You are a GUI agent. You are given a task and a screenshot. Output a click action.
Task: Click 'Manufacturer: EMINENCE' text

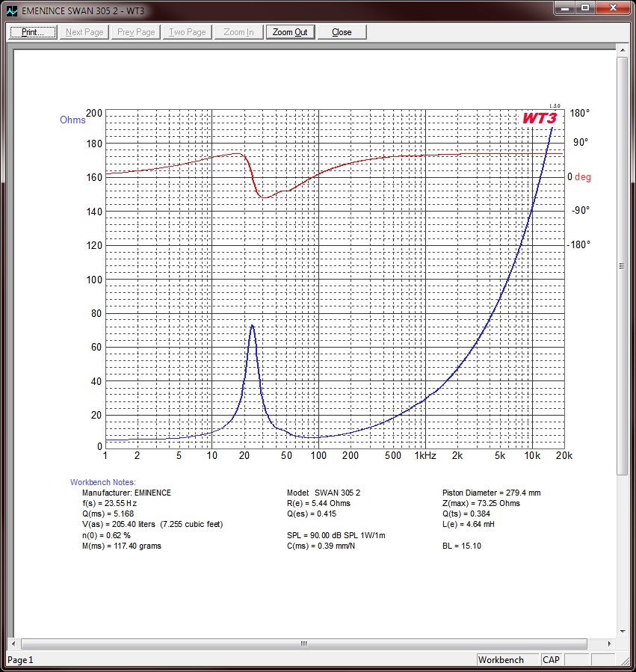(126, 493)
